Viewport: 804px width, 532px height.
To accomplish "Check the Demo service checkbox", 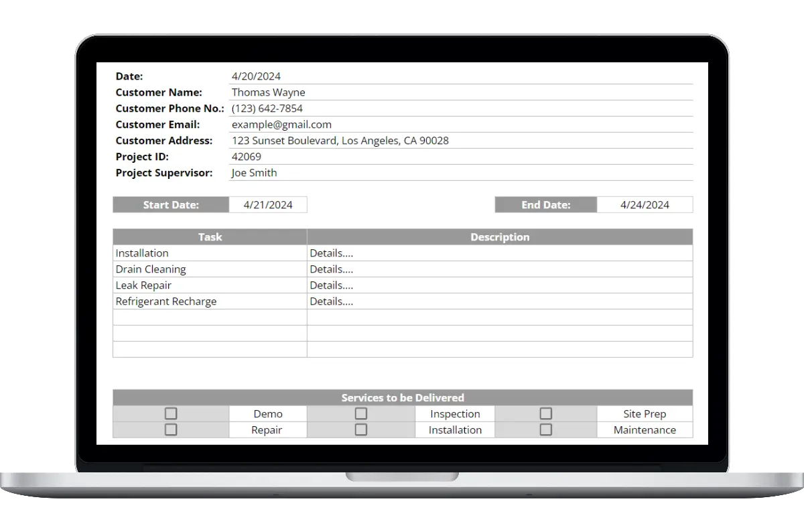I will (x=171, y=413).
